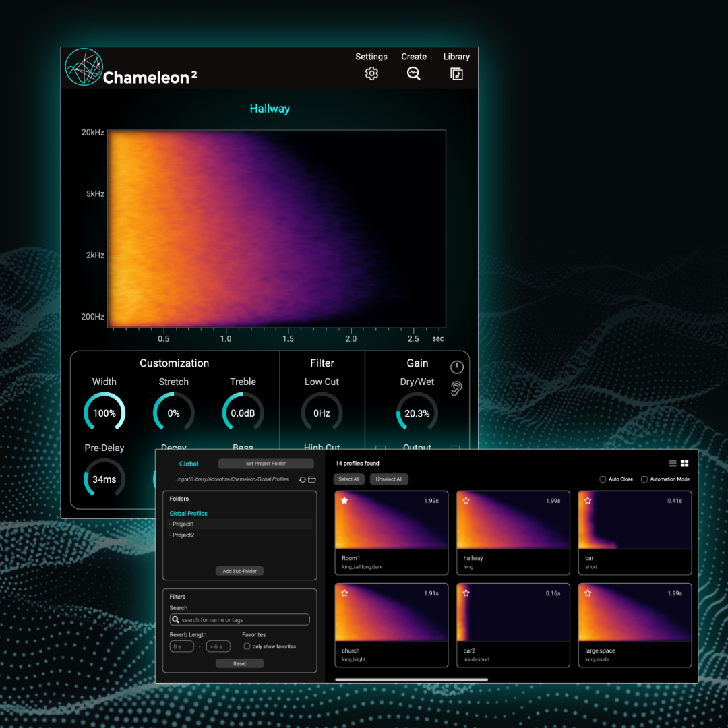This screenshot has height=728, width=728.
Task: Switch to list view layout icon
Action: pos(673,464)
